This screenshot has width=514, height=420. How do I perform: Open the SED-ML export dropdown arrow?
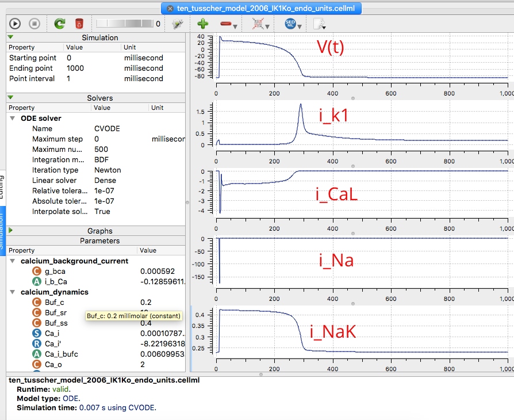click(x=300, y=27)
